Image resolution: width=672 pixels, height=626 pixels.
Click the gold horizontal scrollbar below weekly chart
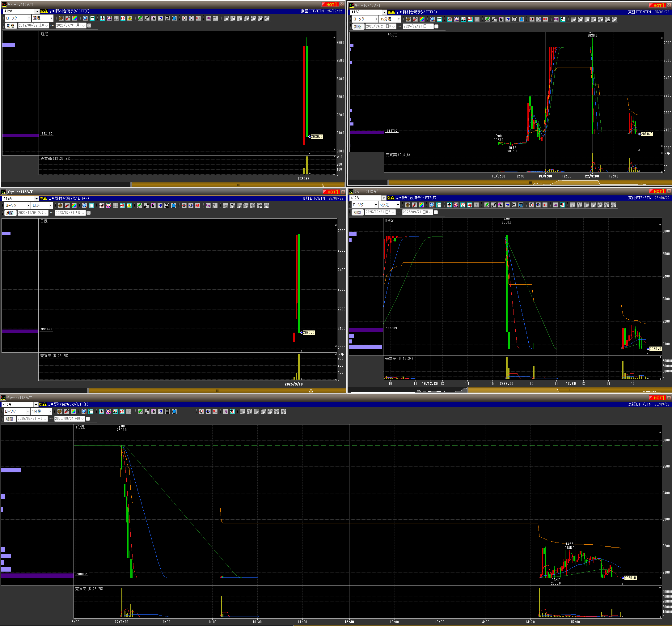pos(238,185)
